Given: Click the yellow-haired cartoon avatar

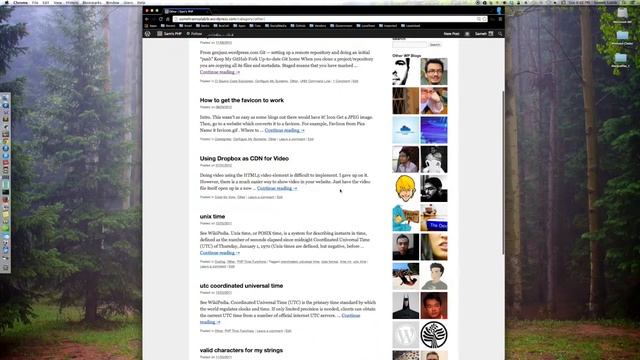Looking at the screenshot, I should click(x=406, y=189).
